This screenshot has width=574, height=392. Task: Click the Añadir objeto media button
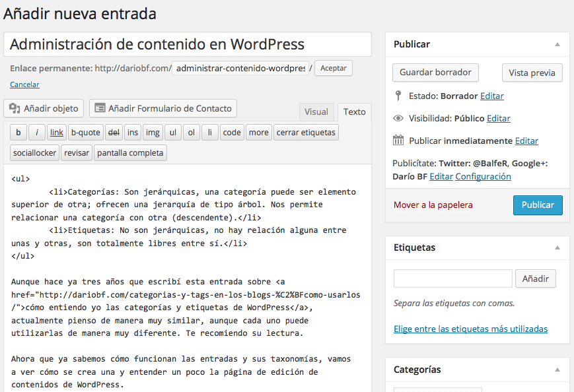44,108
